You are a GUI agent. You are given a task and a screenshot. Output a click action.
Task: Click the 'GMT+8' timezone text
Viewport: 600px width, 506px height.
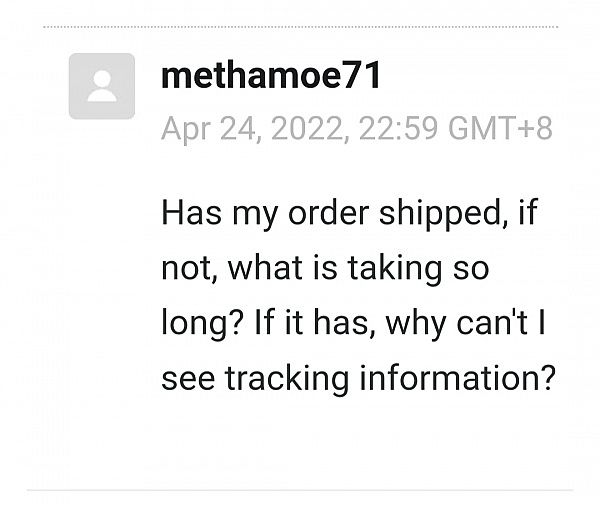[x=500, y=128]
